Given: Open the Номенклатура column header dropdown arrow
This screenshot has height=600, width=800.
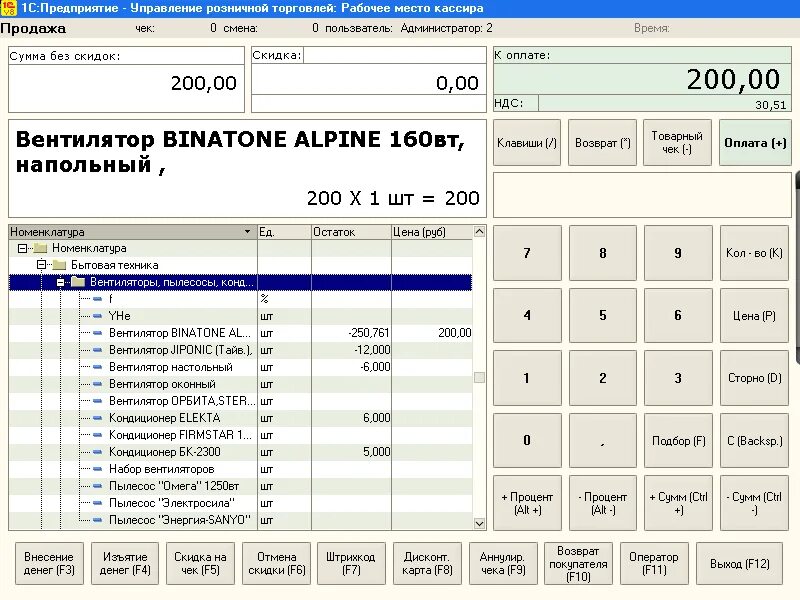Looking at the screenshot, I should click(247, 232).
